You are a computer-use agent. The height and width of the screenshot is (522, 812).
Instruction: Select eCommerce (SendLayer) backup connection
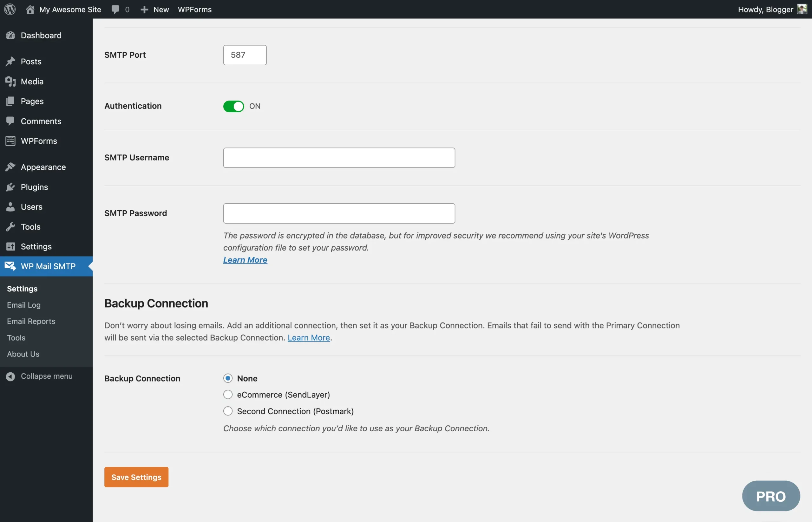tap(228, 395)
